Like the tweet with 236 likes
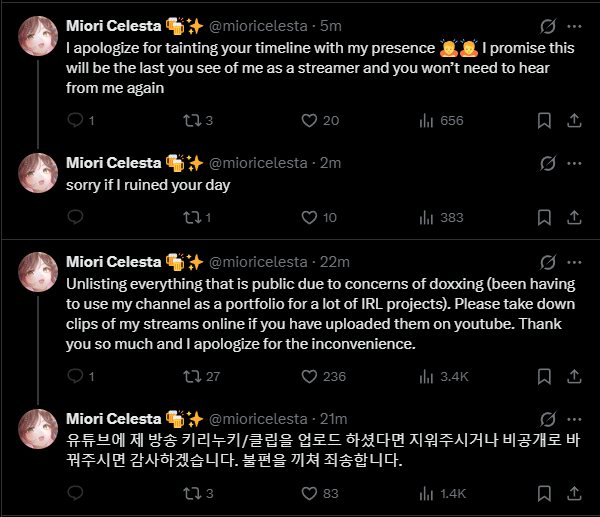The width and height of the screenshot is (600, 517). point(309,376)
